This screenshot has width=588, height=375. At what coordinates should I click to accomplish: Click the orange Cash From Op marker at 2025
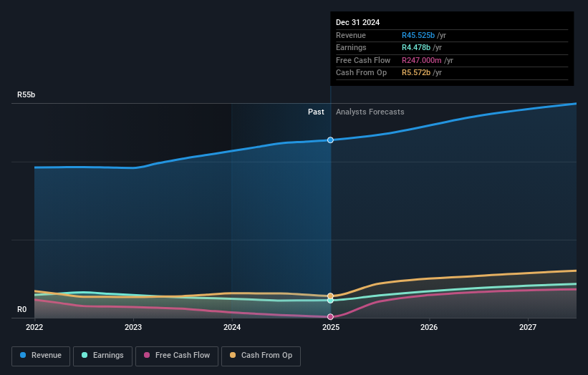click(330, 296)
